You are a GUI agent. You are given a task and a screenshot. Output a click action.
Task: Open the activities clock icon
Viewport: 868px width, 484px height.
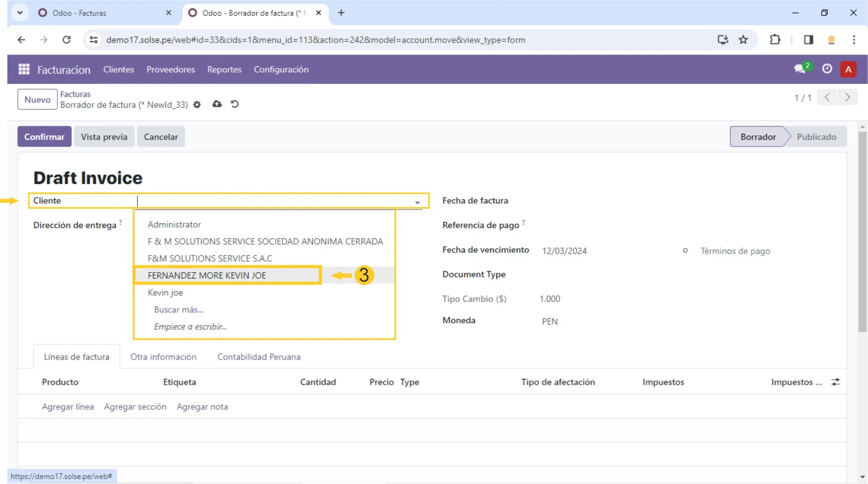[827, 69]
